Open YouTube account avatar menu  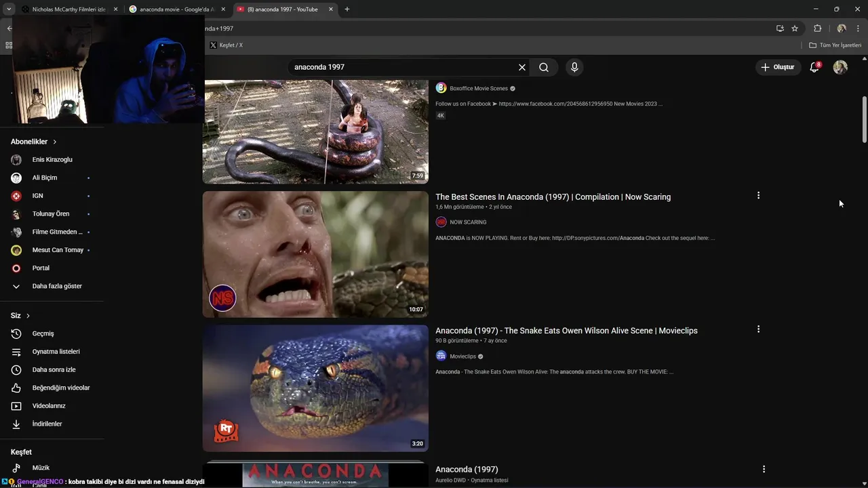[x=840, y=67]
